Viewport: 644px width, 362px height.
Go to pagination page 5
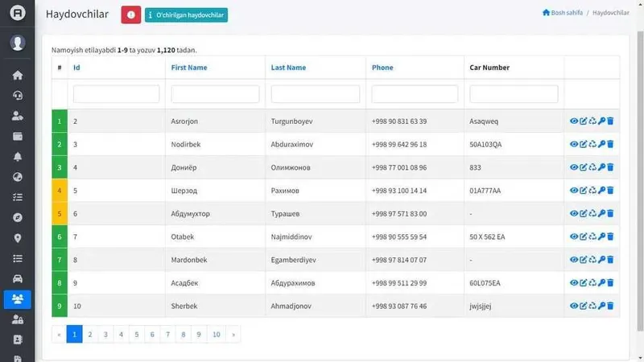coord(136,334)
